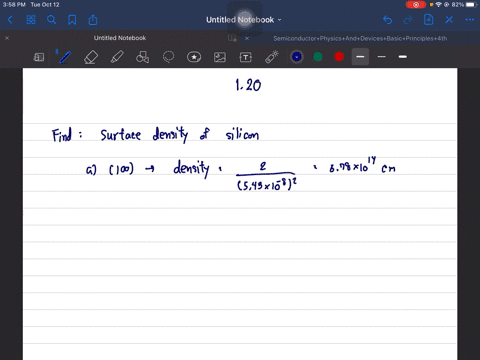Viewport: 480px width, 360px height.
Task: Switch to Semiconductor Physics And Devices tab
Action: 360,38
